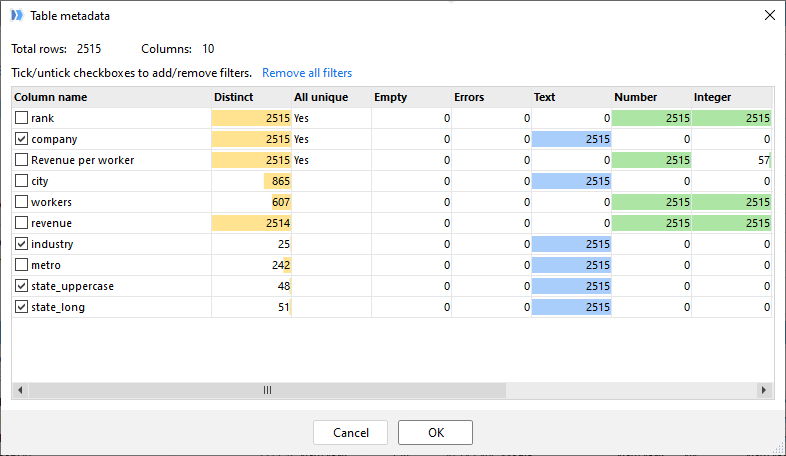Untick the state_long checkbox
The image size is (786, 456).
pos(21,307)
